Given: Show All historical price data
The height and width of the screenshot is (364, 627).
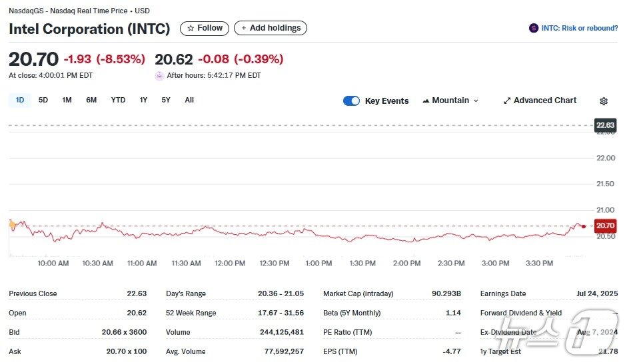Looking at the screenshot, I should (189, 100).
